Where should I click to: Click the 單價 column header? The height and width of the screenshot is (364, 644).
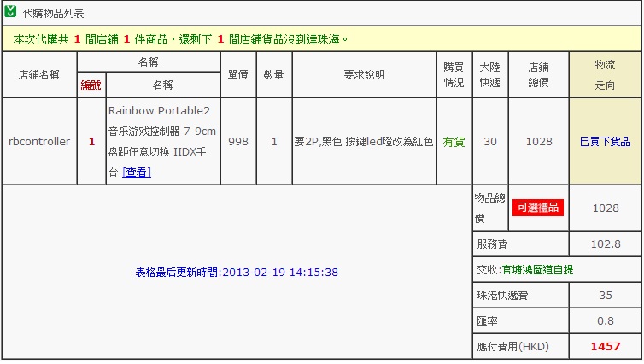[238, 75]
